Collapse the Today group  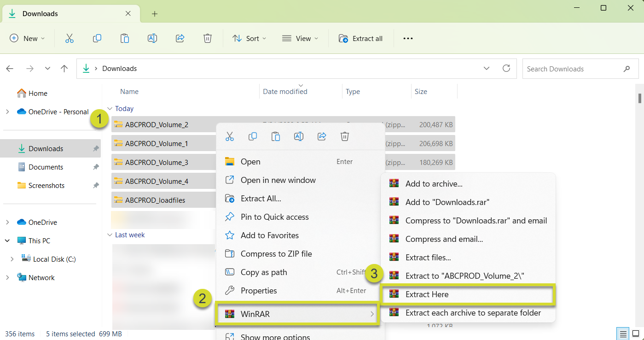[x=110, y=109]
